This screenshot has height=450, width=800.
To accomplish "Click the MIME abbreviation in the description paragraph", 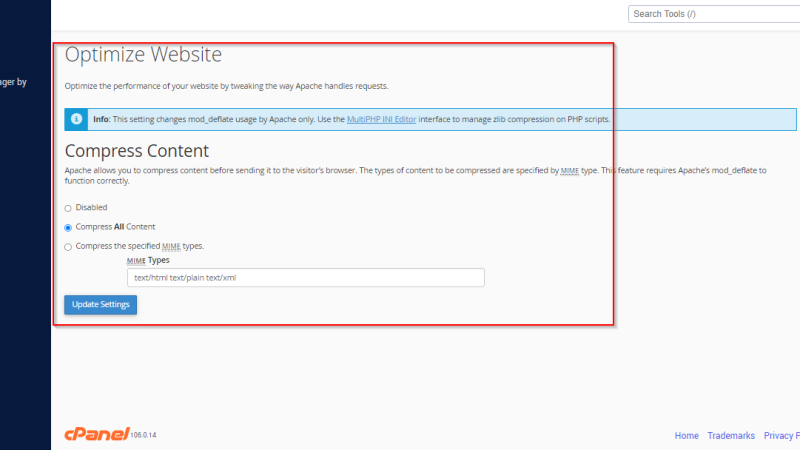I will coord(569,170).
